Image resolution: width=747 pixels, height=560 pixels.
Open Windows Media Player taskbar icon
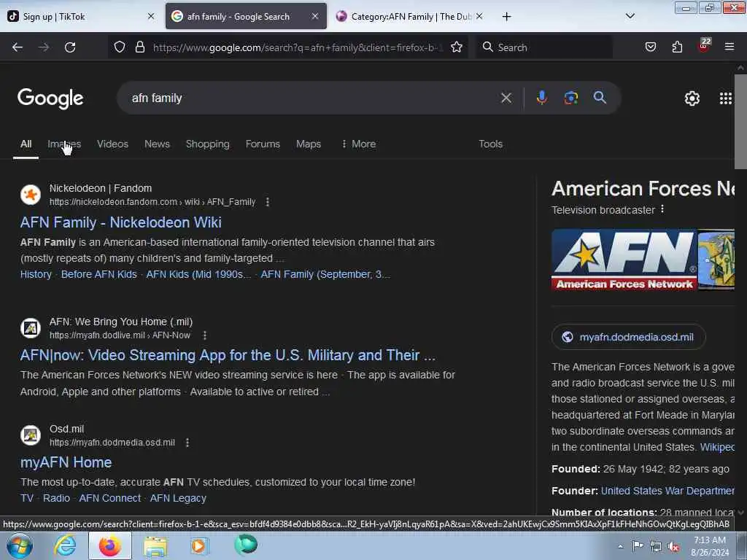pyautogui.click(x=199, y=545)
